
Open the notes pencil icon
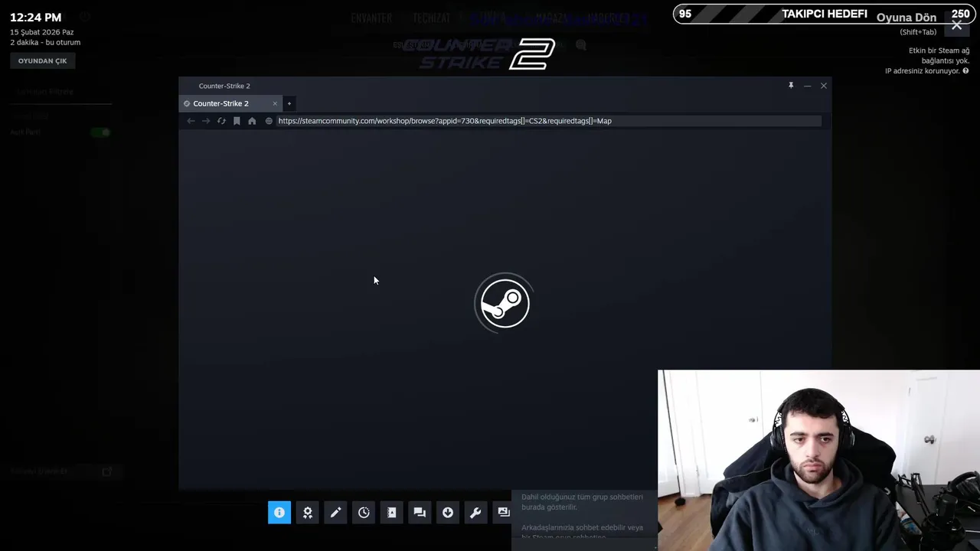(x=335, y=513)
